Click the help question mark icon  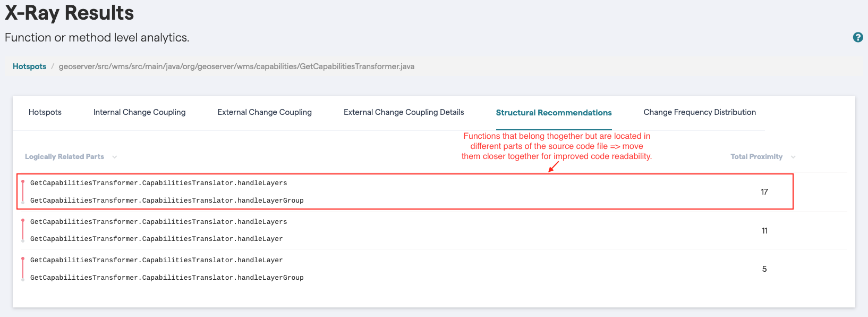(x=857, y=37)
